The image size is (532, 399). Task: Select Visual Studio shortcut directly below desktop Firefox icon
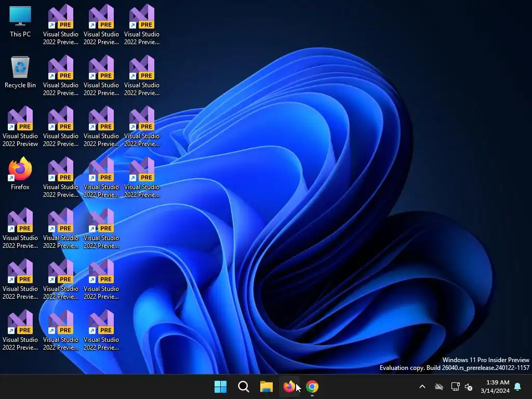20,228
